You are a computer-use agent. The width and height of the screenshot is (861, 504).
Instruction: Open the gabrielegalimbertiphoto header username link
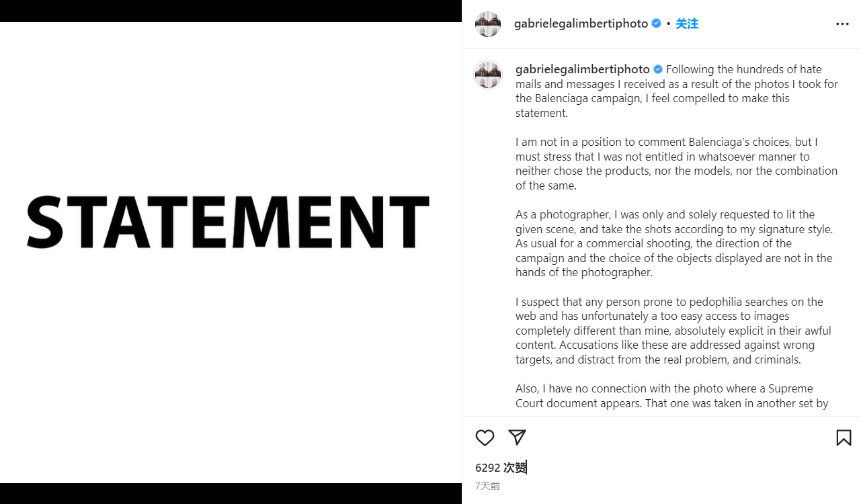pos(581,24)
